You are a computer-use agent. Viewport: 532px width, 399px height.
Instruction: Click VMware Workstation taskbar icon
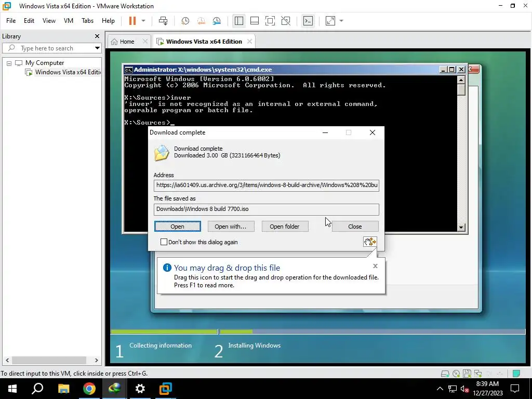166,389
